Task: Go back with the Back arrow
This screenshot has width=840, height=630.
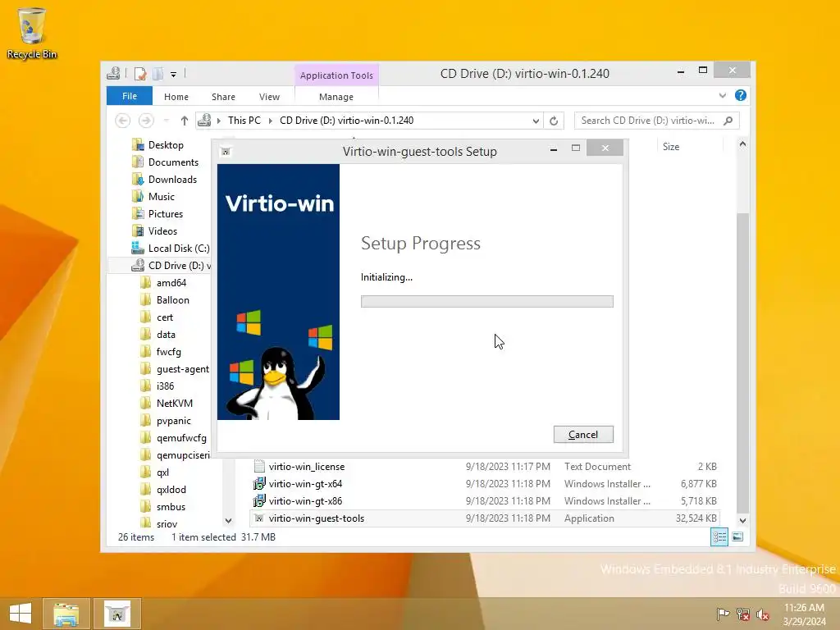Action: [x=123, y=121]
